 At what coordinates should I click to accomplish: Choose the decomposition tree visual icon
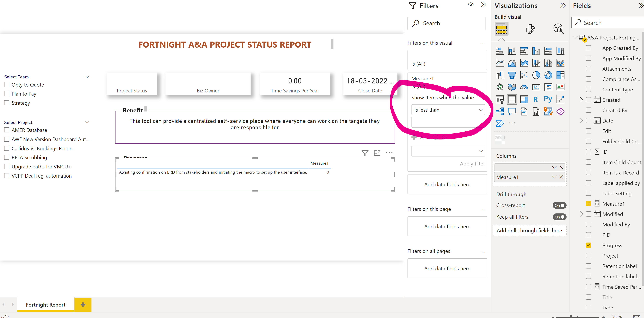point(500,111)
